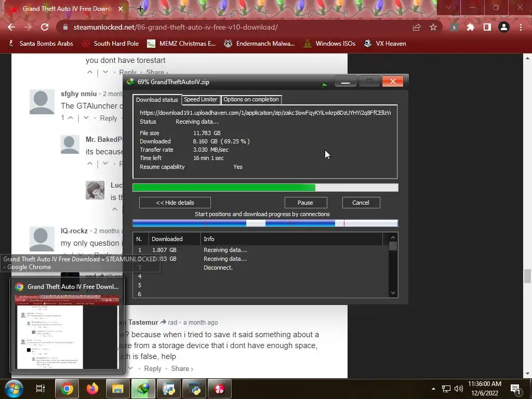The height and width of the screenshot is (399, 532).
Task: Show hidden system tray icons
Action: pyautogui.click(x=433, y=389)
